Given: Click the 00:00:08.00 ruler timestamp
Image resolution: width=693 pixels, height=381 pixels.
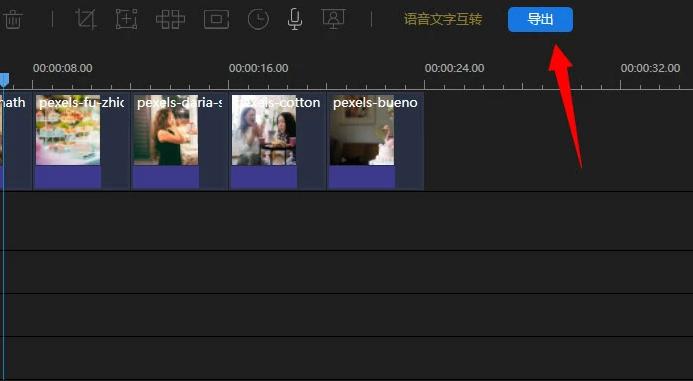Looking at the screenshot, I should [x=63, y=68].
